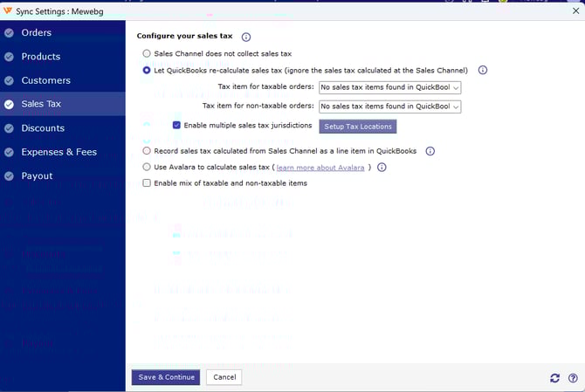Click the Sync Settings : Mewebg title text
The image size is (585, 392).
coord(59,11)
